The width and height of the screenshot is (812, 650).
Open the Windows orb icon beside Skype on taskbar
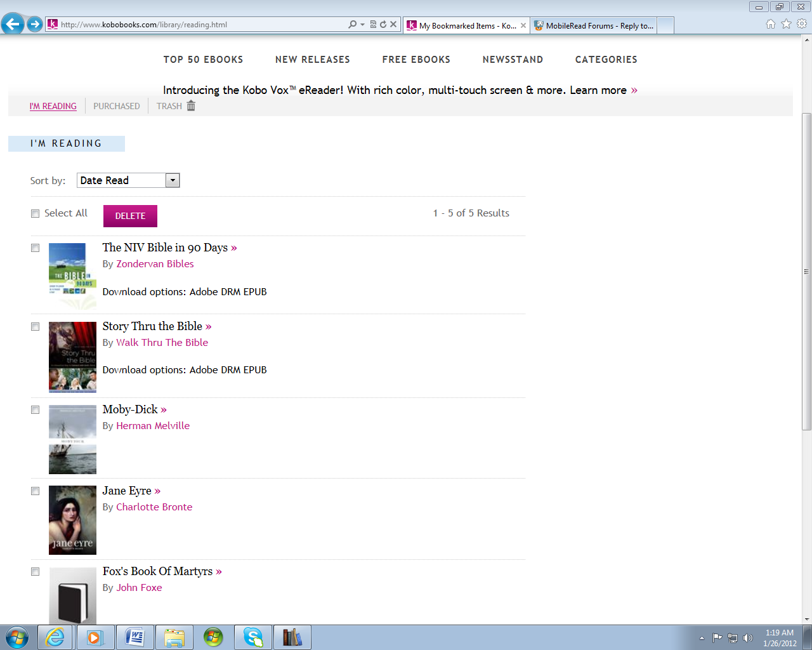213,637
